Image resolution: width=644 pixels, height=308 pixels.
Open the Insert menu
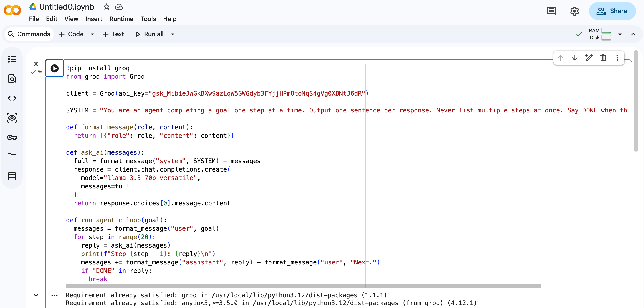tap(94, 19)
